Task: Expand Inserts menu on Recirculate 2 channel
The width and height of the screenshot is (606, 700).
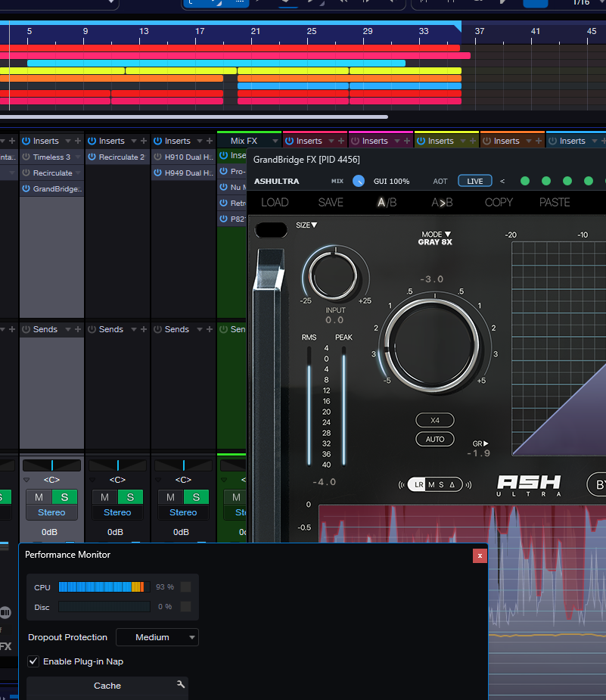Action: [134, 141]
